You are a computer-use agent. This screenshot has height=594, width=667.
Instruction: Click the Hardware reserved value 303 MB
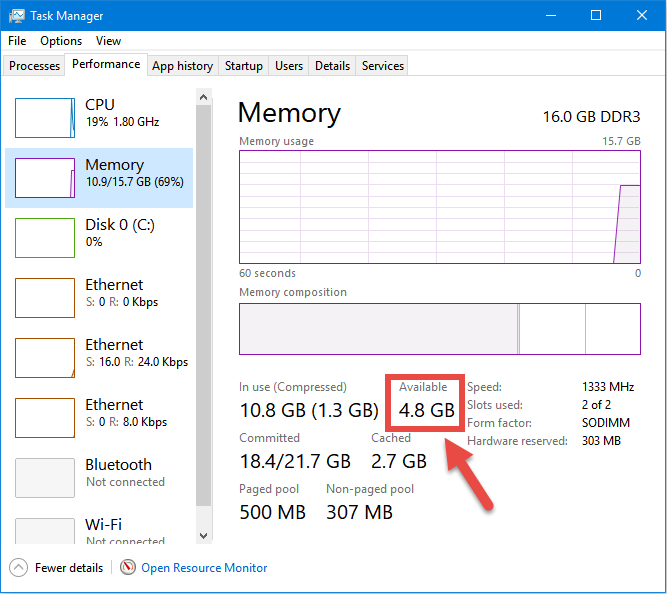coord(601,441)
